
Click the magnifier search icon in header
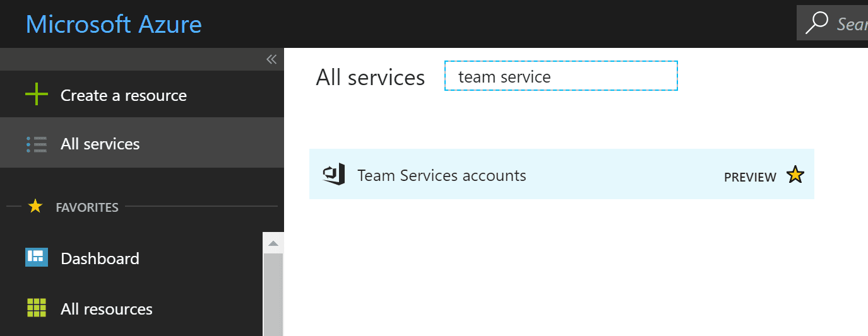click(x=817, y=23)
